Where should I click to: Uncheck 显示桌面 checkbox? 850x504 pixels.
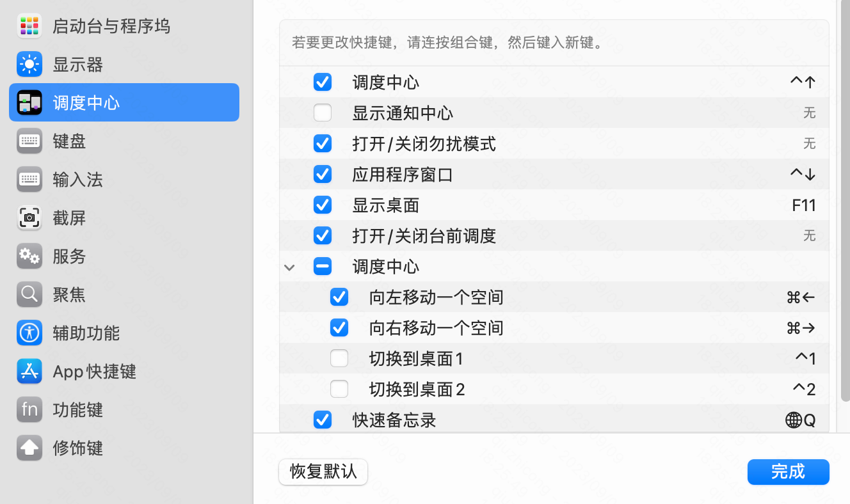coord(323,205)
